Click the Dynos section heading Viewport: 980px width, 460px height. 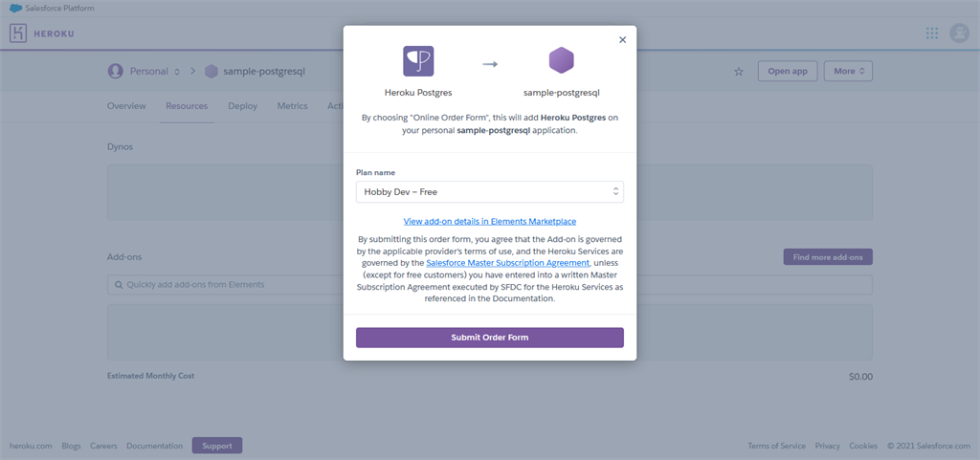click(120, 146)
